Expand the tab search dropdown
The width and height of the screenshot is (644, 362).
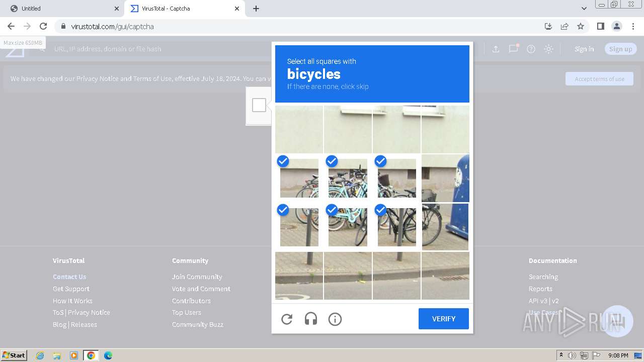pos(584,9)
